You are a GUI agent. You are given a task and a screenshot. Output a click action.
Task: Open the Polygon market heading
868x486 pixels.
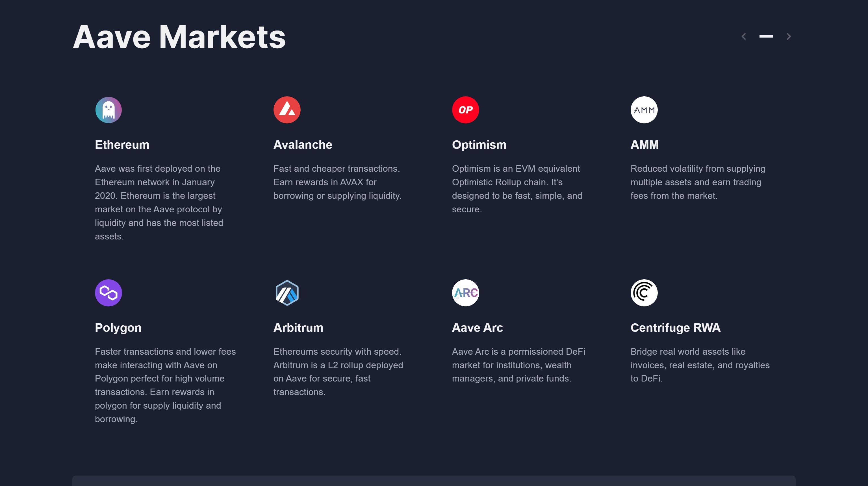coord(118,328)
